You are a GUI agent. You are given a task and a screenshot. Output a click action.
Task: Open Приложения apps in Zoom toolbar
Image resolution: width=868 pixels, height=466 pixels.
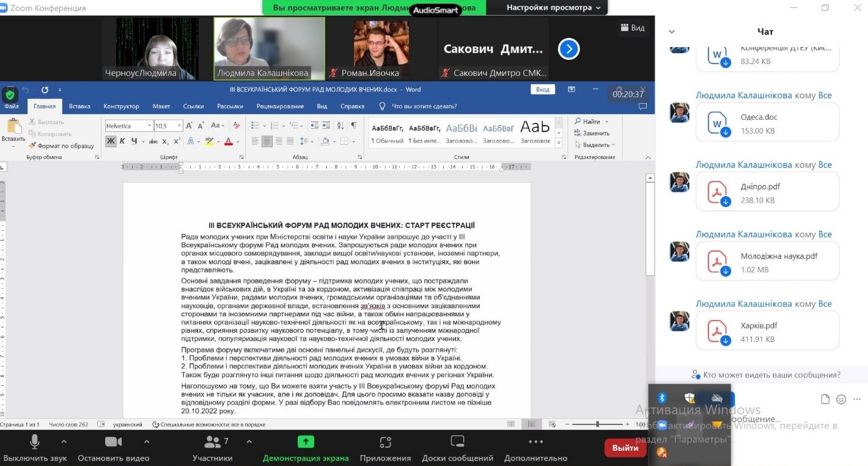[385, 447]
